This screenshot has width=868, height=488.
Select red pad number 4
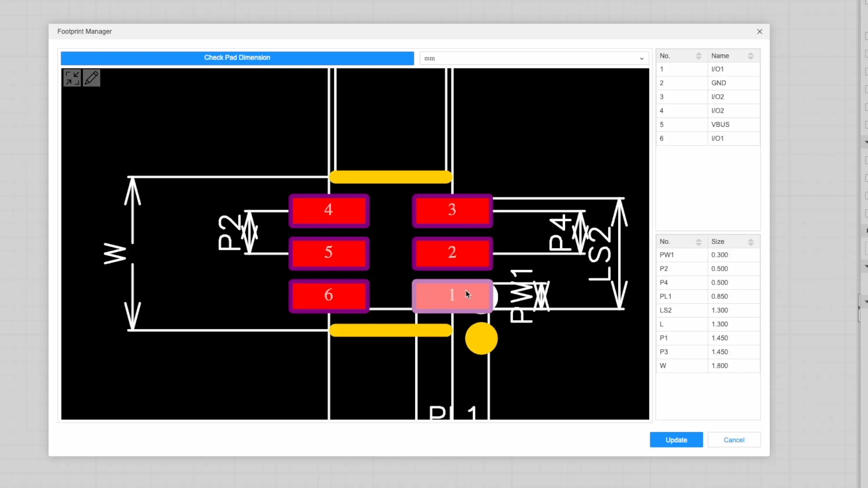(329, 210)
